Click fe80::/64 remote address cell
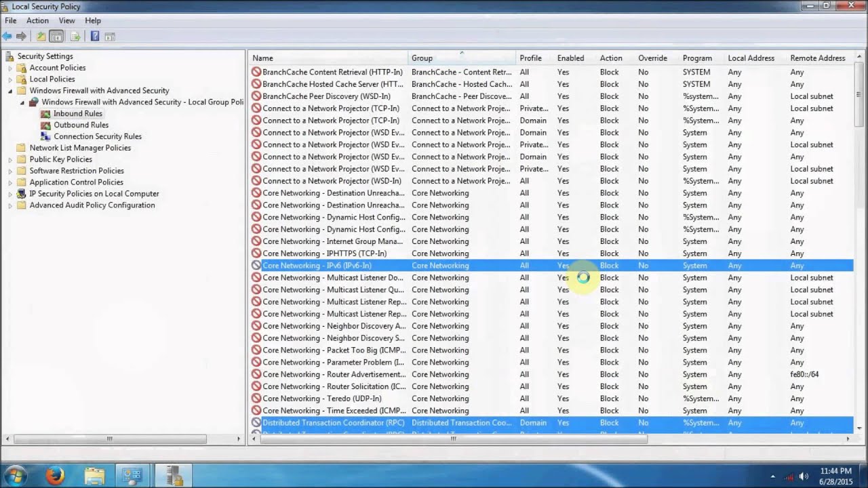 (x=804, y=374)
